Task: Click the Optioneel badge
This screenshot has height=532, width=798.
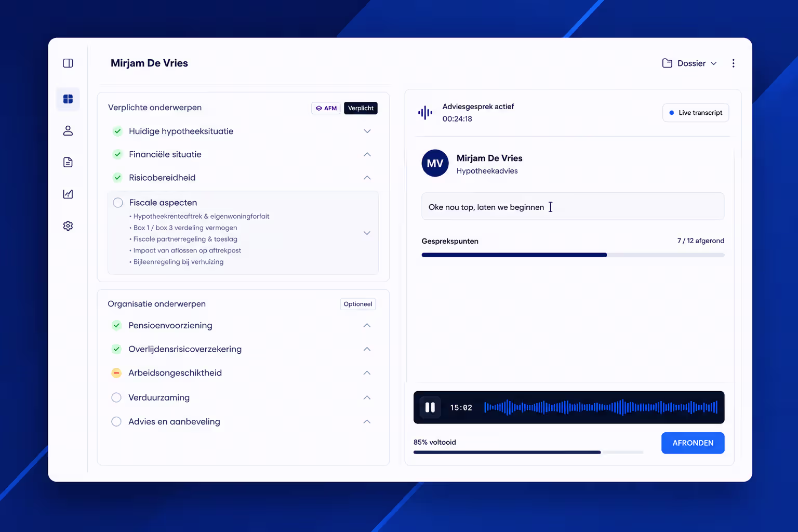Action: pyautogui.click(x=358, y=304)
